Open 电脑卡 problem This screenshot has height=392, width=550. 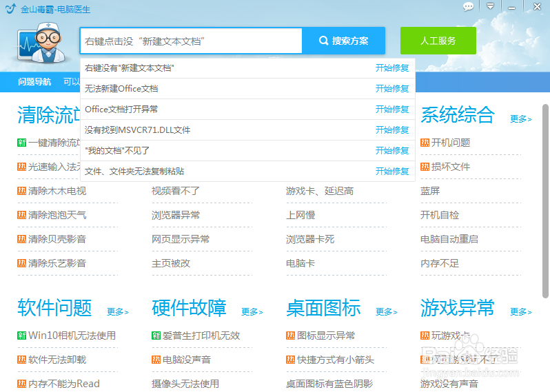pyautogui.click(x=301, y=264)
